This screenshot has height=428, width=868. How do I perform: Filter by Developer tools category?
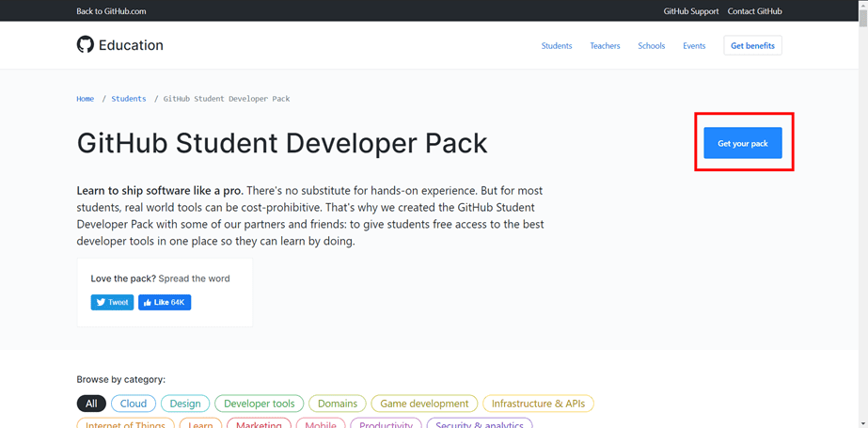[259, 404]
